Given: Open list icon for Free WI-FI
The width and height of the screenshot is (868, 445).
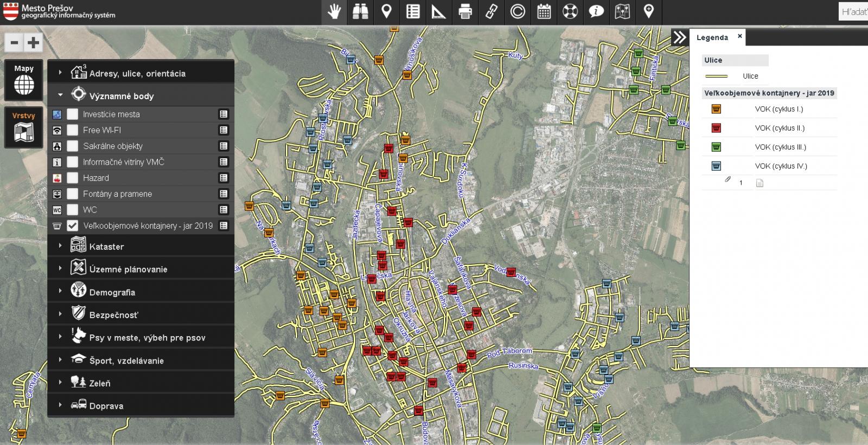Looking at the screenshot, I should click(224, 130).
